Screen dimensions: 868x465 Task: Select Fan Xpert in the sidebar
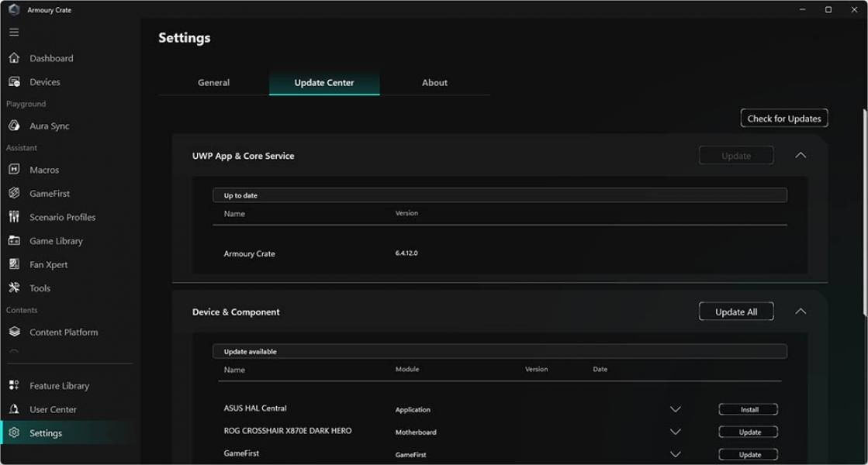[x=49, y=264]
